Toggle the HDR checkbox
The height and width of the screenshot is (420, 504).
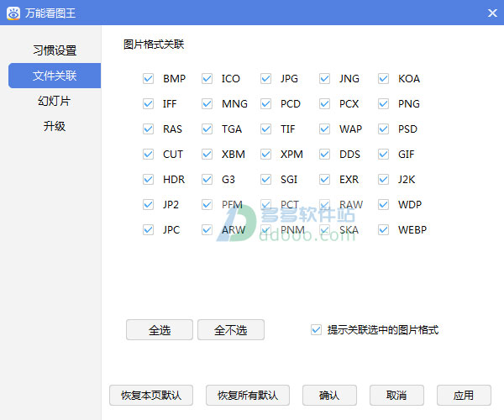tap(148, 179)
